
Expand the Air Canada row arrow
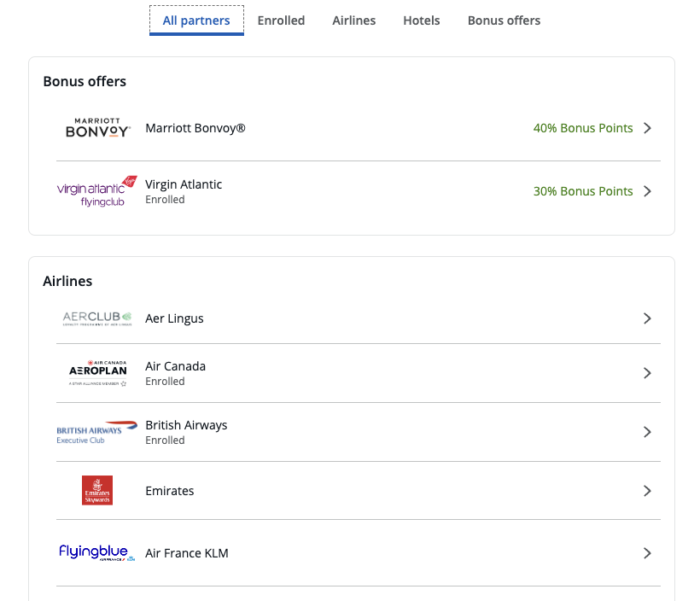(x=647, y=373)
